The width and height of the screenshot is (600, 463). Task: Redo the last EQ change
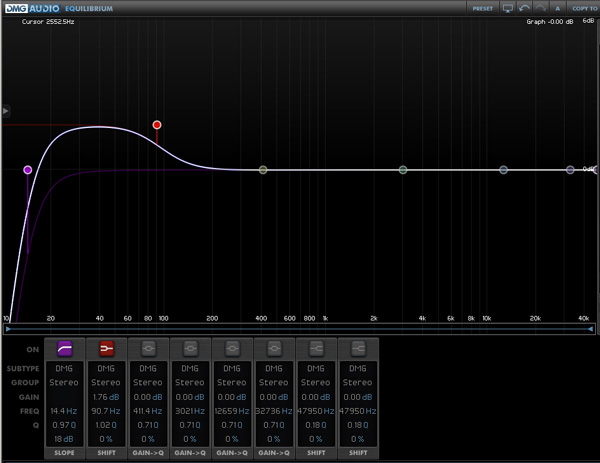click(540, 8)
